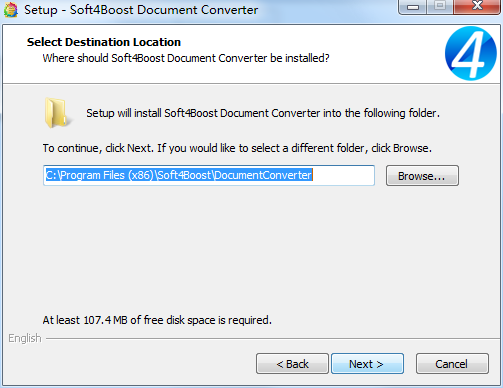Screen dimensions: 503x388
Task: Close the setup window via X
Action: pos(477,7)
